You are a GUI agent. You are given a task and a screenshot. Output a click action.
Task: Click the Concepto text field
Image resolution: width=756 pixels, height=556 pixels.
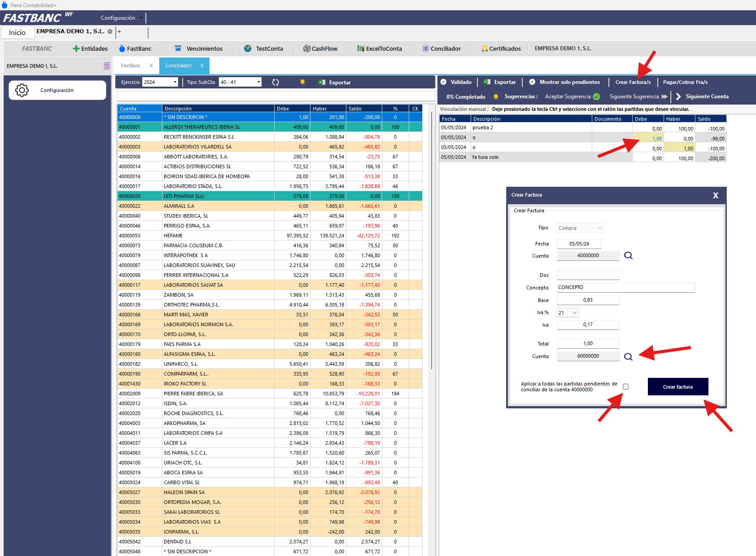626,287
